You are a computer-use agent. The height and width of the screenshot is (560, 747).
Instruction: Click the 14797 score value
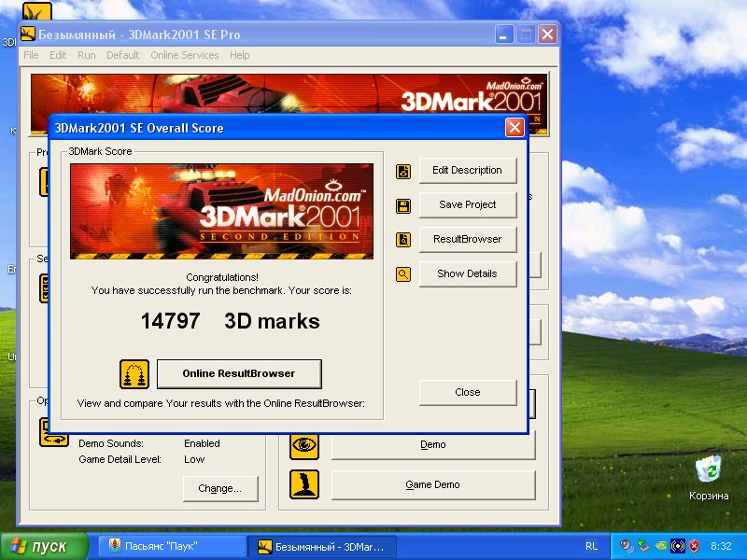tap(171, 321)
